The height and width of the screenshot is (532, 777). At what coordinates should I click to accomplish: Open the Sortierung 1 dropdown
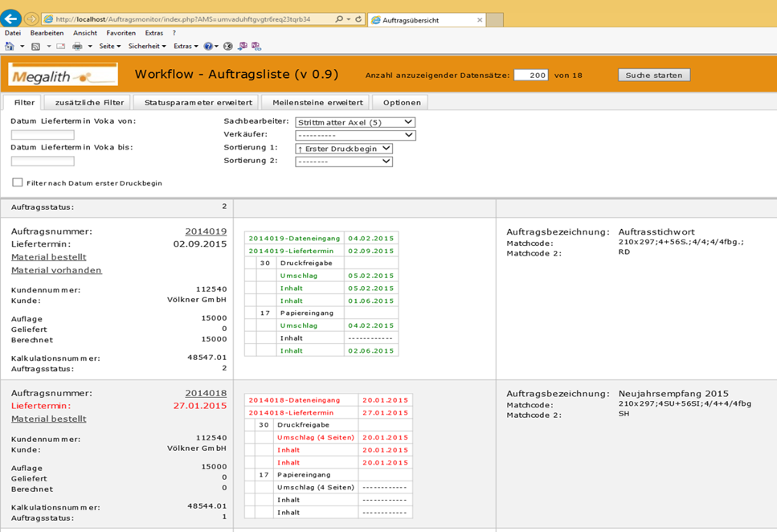click(x=343, y=149)
